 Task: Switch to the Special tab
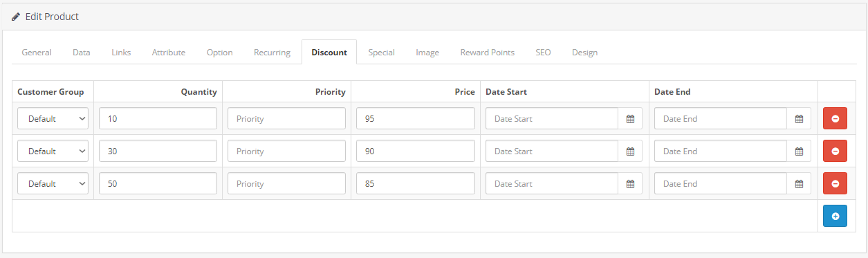coord(381,52)
